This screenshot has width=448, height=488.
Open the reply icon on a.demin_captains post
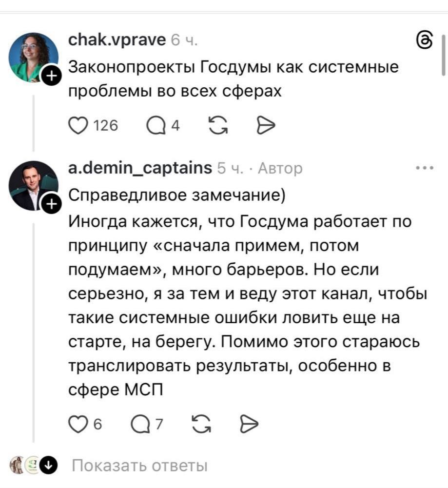click(141, 424)
